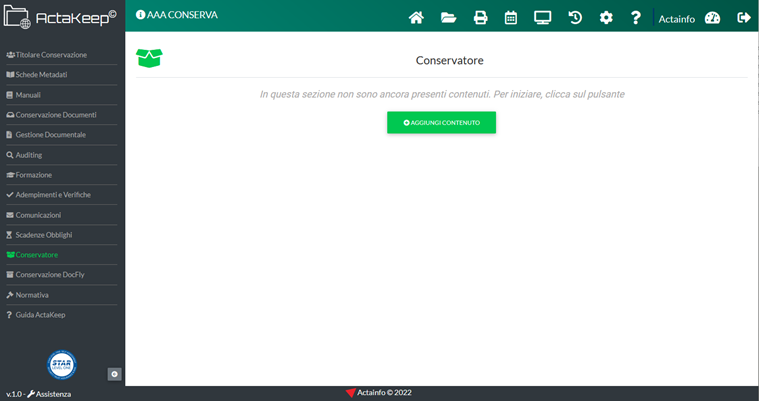Click the monitor screen icon
Image resolution: width=759 pixels, height=401 pixels.
(543, 17)
